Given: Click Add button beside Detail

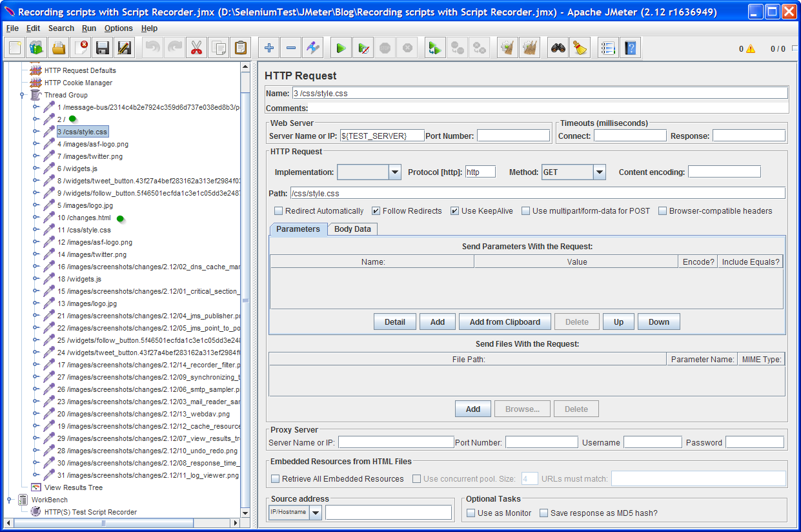Looking at the screenshot, I should click(x=438, y=322).
